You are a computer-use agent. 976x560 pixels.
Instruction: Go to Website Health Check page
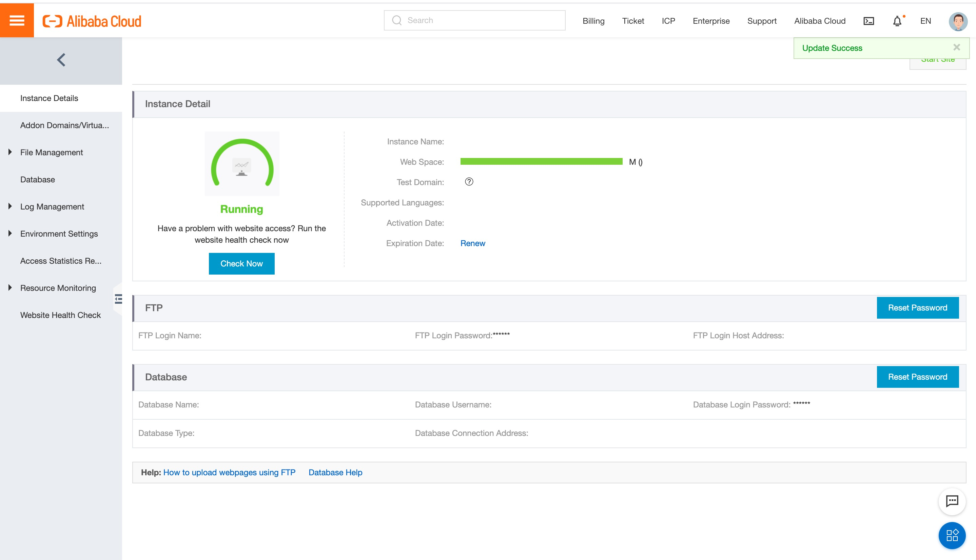(60, 315)
